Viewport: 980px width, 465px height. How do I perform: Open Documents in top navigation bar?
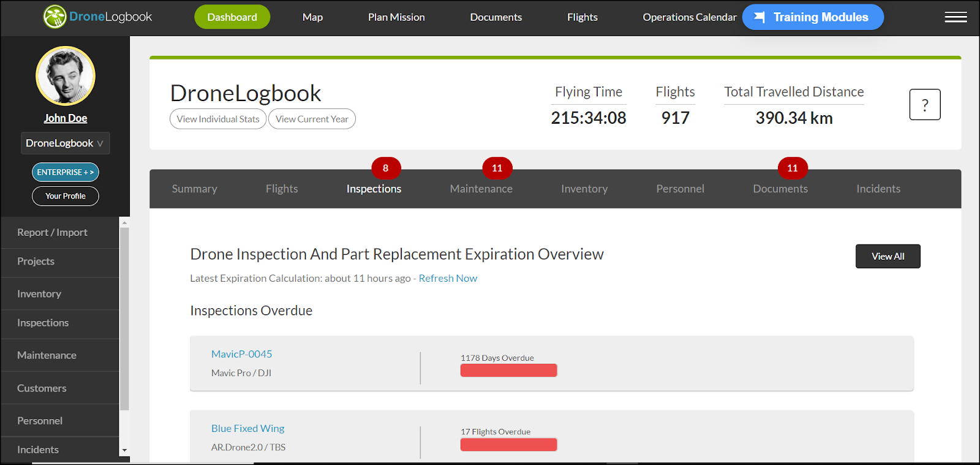pyautogui.click(x=496, y=17)
